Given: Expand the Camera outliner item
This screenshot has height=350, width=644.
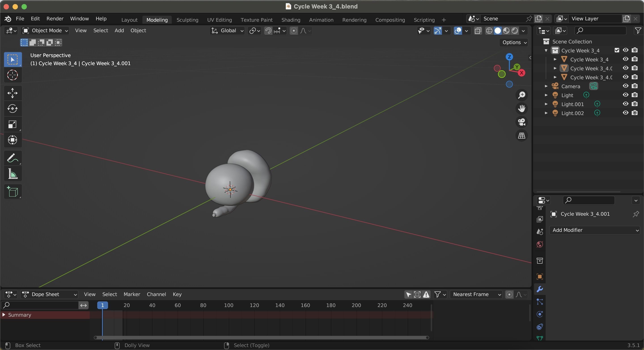Looking at the screenshot, I should (546, 86).
